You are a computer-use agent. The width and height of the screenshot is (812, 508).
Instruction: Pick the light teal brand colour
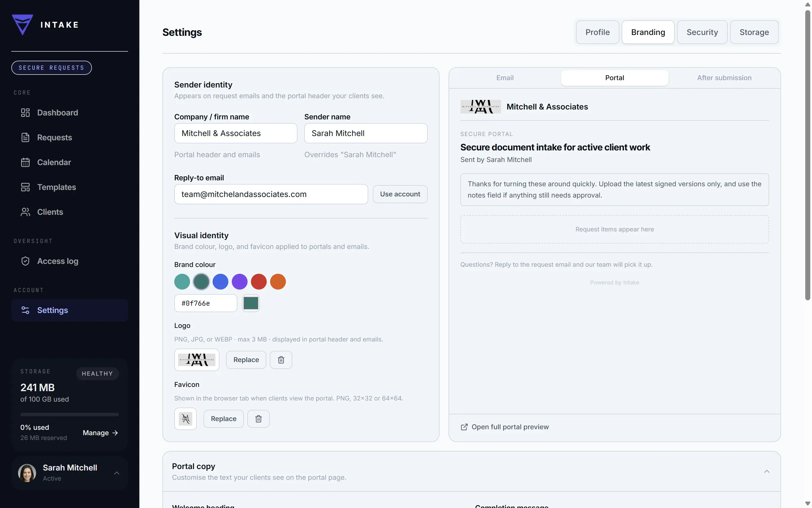[182, 282]
